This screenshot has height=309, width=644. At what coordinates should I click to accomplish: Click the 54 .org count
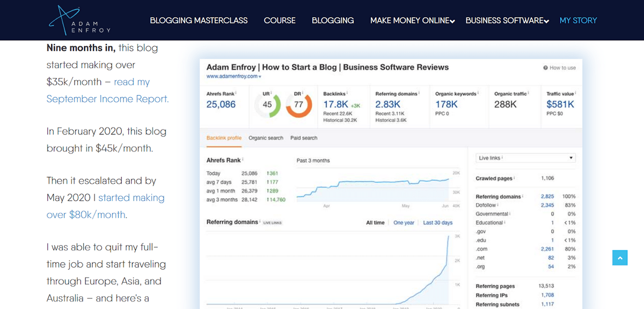click(x=551, y=267)
